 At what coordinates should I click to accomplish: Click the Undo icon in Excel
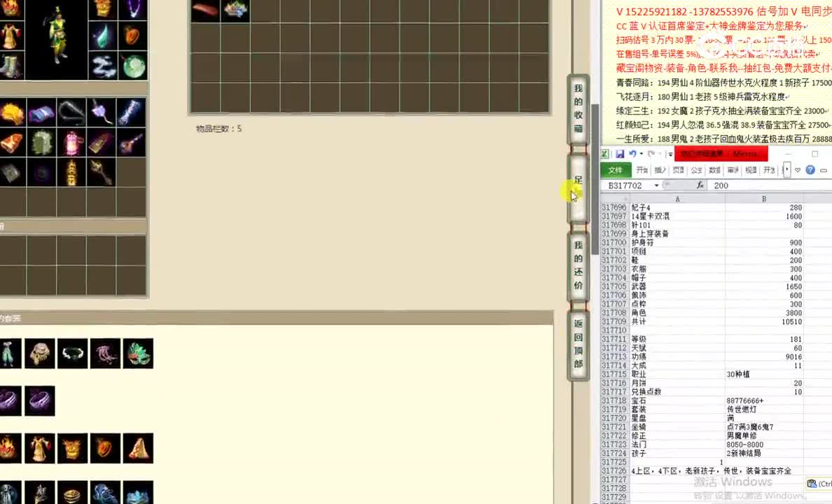pos(633,153)
